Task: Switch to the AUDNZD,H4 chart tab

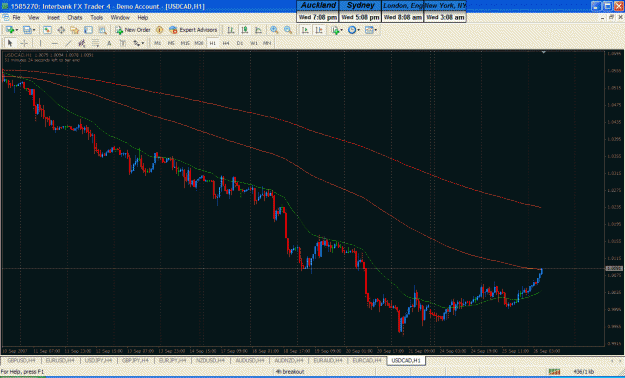Action: coord(289,360)
